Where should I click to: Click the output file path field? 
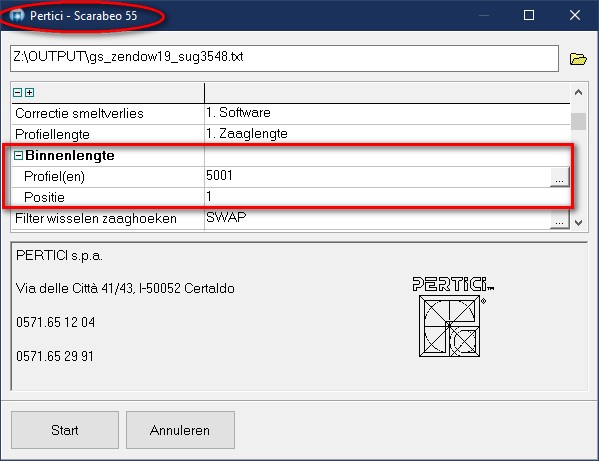pyautogui.click(x=284, y=58)
